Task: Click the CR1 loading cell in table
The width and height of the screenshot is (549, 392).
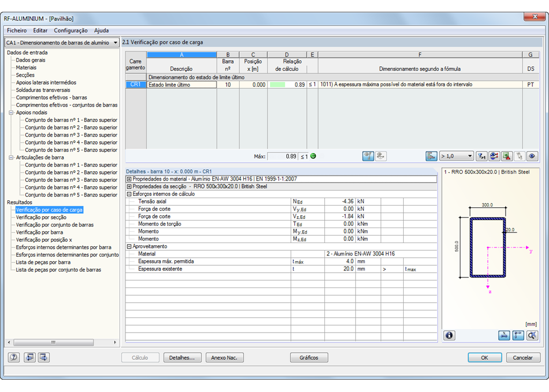Action: [x=136, y=85]
